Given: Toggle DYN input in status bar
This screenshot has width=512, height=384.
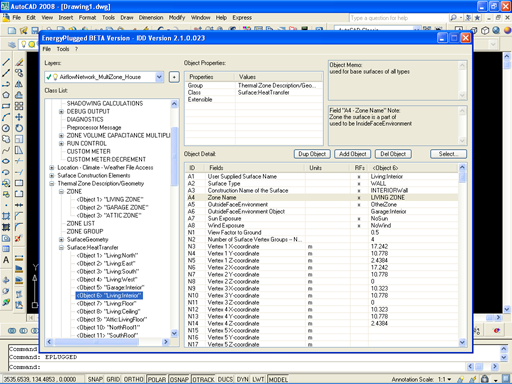Looking at the screenshot, I should pos(243,379).
